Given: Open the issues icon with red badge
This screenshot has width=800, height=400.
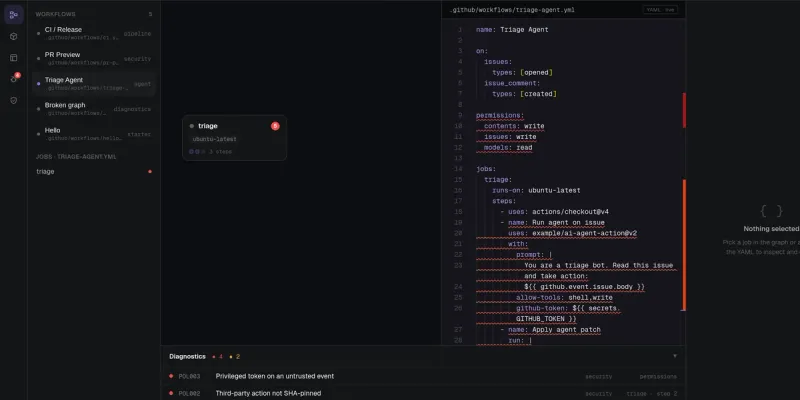Looking at the screenshot, I should [x=14, y=79].
